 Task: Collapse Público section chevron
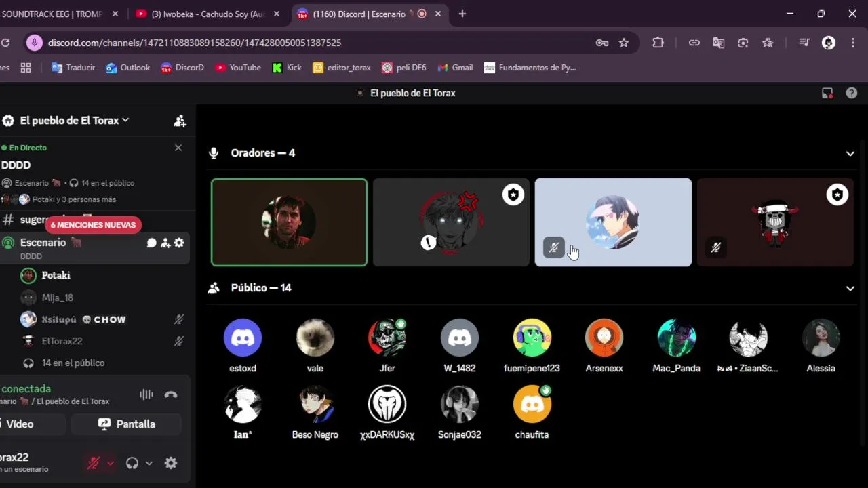pyautogui.click(x=850, y=289)
